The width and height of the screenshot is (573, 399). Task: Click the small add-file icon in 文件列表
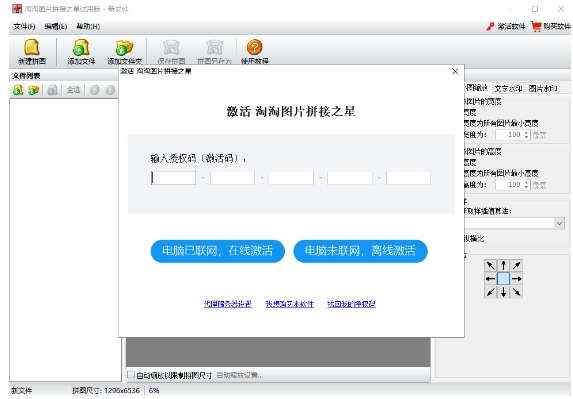[18, 90]
